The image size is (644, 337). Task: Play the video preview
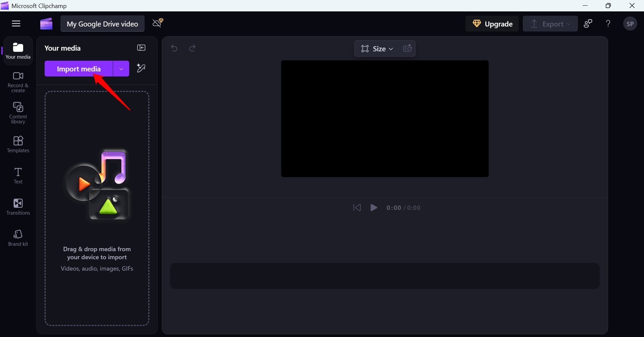pyautogui.click(x=374, y=208)
